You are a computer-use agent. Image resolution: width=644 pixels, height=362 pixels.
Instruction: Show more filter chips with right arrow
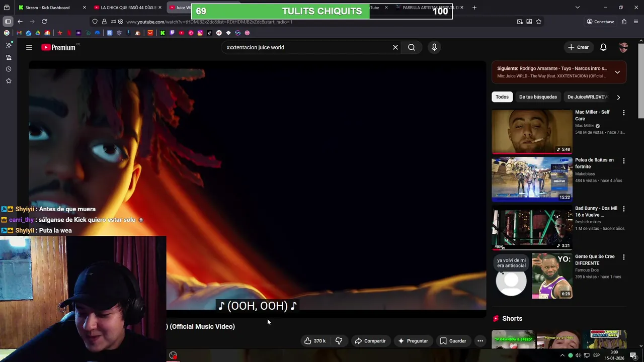point(618,97)
